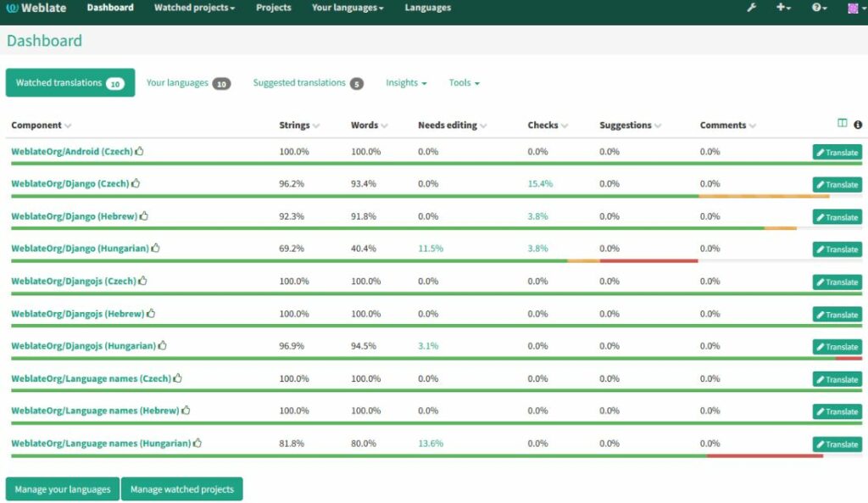The width and height of the screenshot is (868, 503).
Task: Click thumbs-up icon next to Djangojs (Hebrew)
Action: click(x=151, y=313)
